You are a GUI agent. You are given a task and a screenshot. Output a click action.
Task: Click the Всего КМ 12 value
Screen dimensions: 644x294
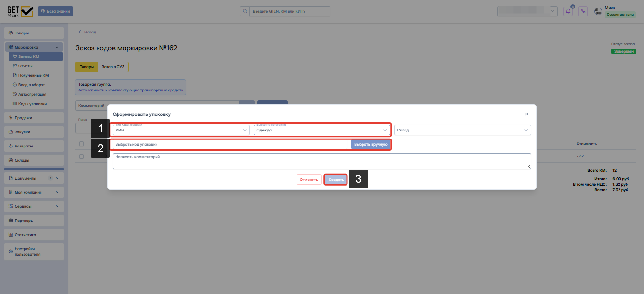(x=615, y=170)
